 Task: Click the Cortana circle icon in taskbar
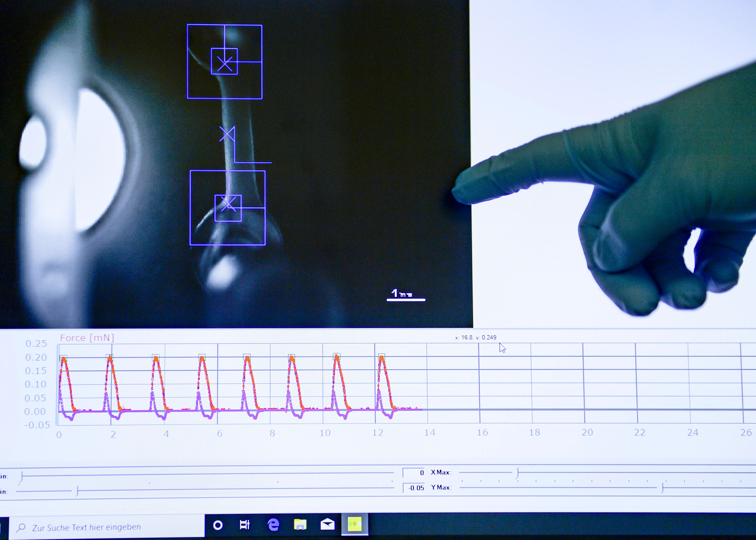(218, 525)
